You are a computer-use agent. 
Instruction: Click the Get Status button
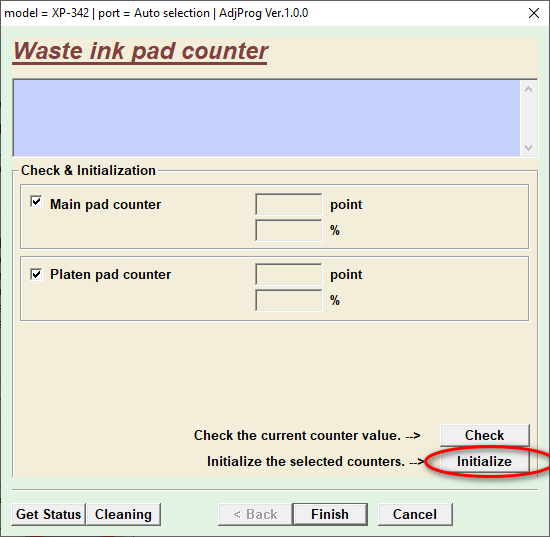(48, 515)
